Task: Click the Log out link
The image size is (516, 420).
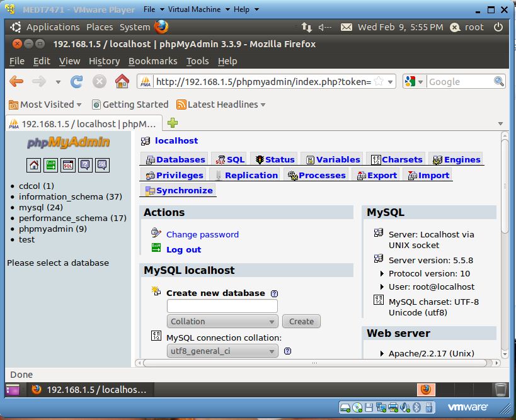Action: pyautogui.click(x=183, y=249)
